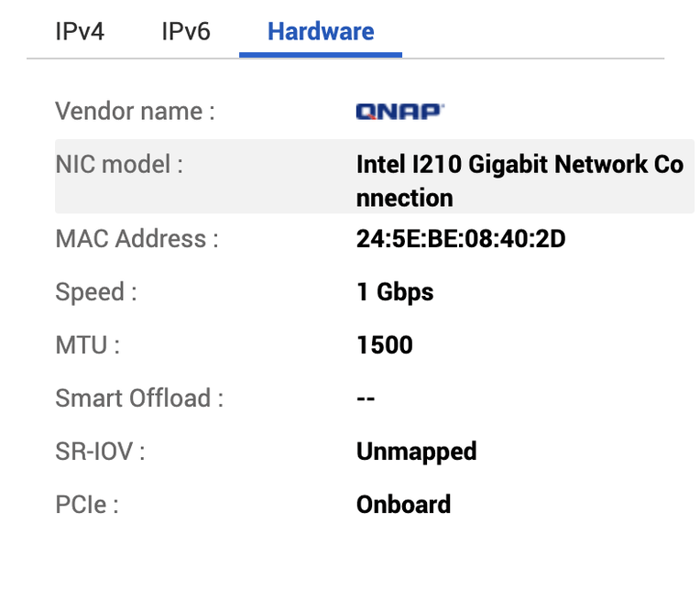Click the MTU label
The width and height of the screenshot is (700, 599).
(88, 345)
